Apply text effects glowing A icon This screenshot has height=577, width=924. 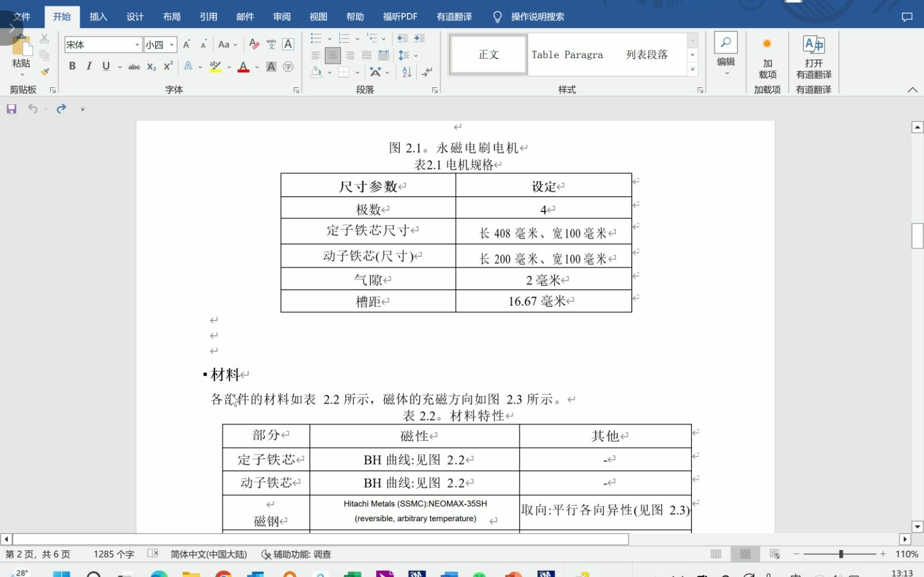(x=188, y=67)
